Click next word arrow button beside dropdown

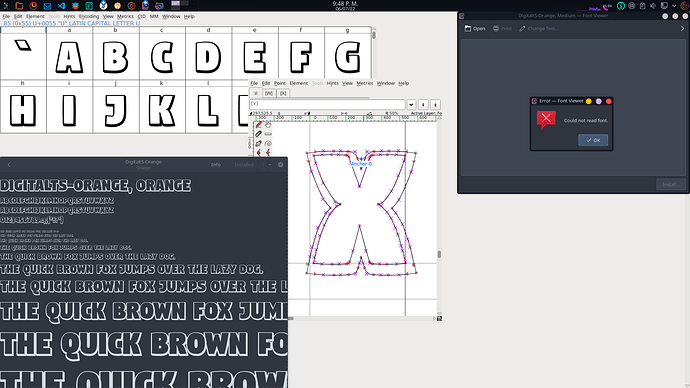[435, 105]
